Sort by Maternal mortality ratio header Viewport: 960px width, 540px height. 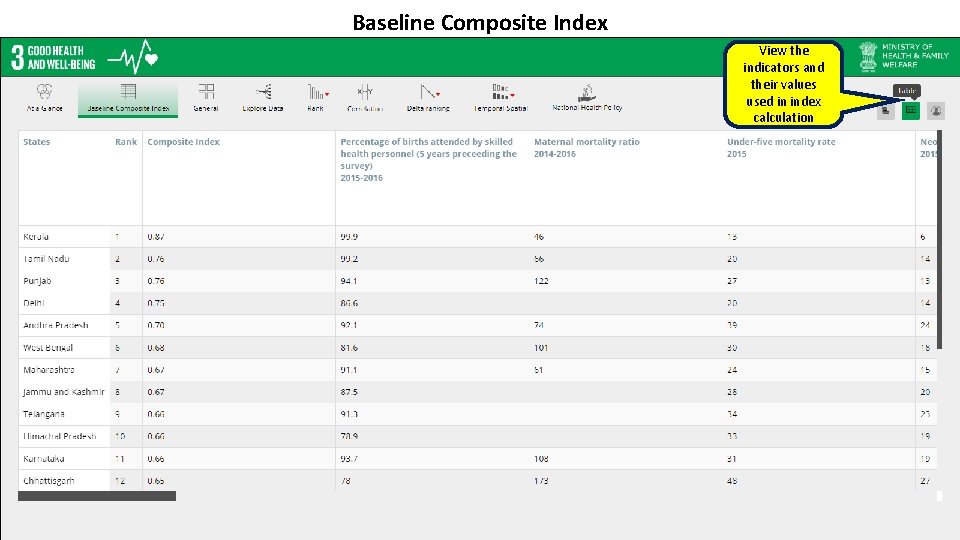(587, 148)
